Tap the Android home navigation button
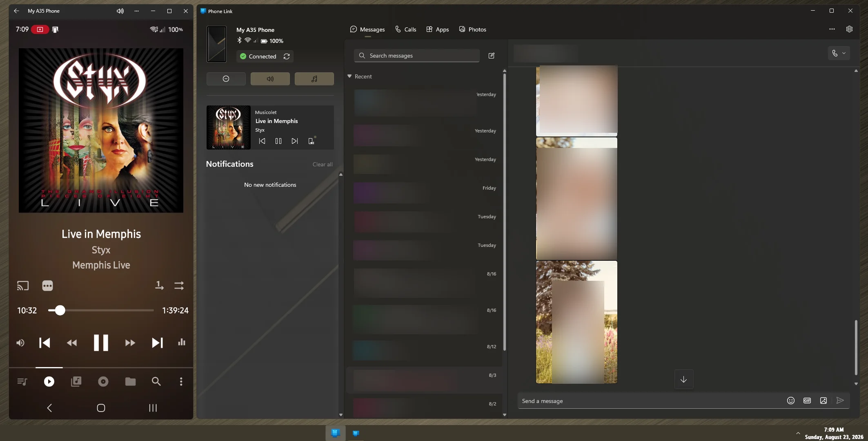The width and height of the screenshot is (868, 441). [101, 407]
